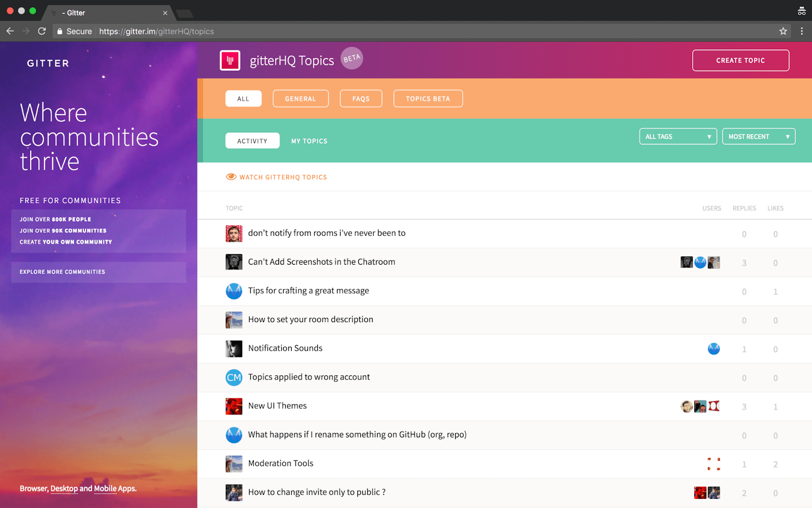The height and width of the screenshot is (508, 812).
Task: Select the General category tab
Action: tap(300, 99)
